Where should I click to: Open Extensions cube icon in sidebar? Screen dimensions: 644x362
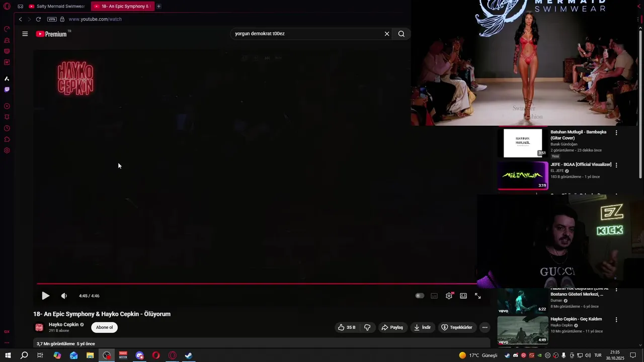click(x=7, y=139)
